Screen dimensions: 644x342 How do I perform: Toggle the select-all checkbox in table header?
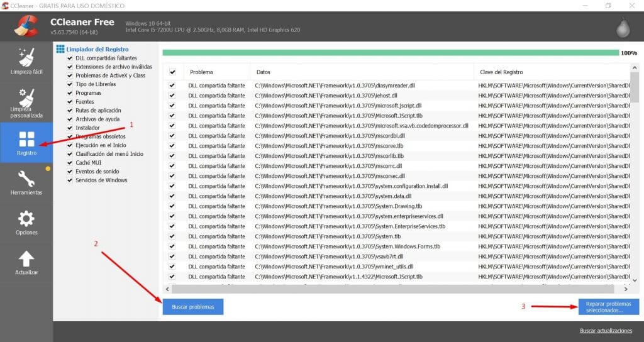[x=172, y=72]
